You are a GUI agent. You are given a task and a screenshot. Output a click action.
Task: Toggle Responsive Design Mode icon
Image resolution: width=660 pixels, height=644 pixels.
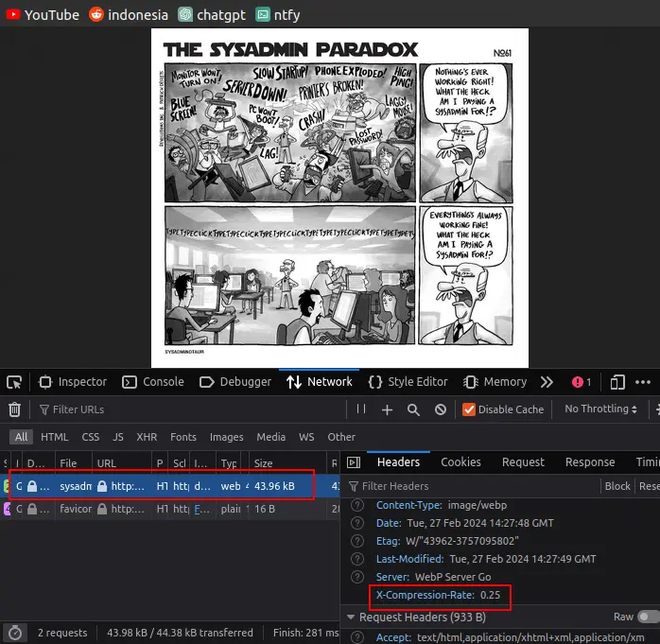(x=617, y=382)
